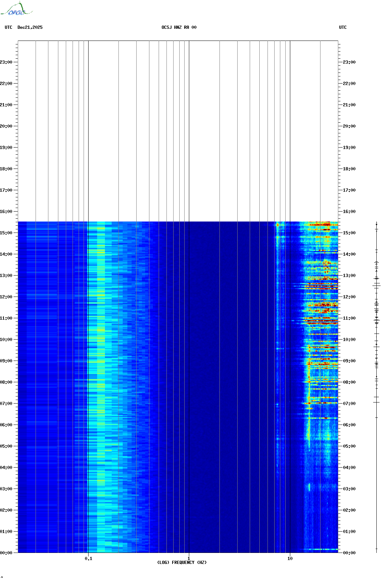Click the left axis 05:00 label
Image resolution: width=392 pixels, height=581 pixels.
click(x=6, y=446)
